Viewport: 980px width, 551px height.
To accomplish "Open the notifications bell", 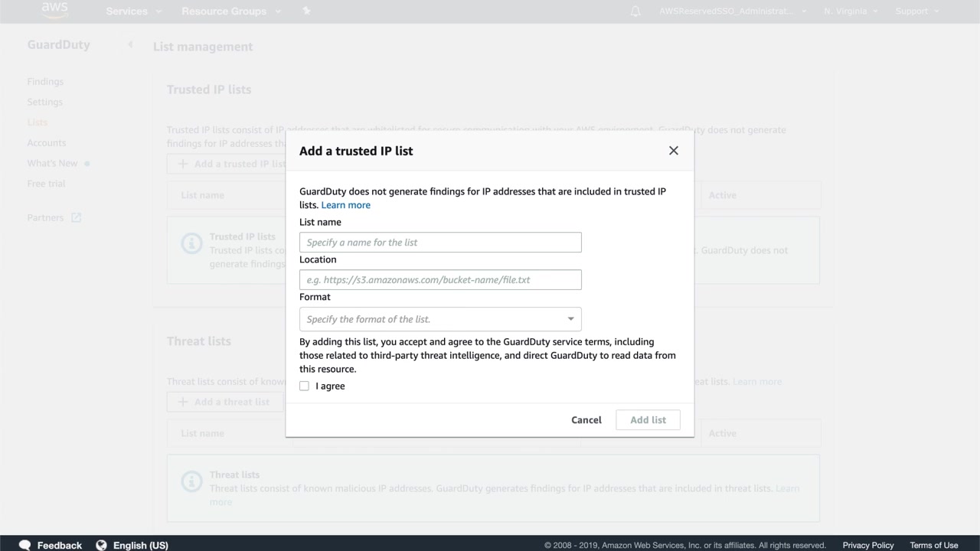I will pyautogui.click(x=635, y=11).
